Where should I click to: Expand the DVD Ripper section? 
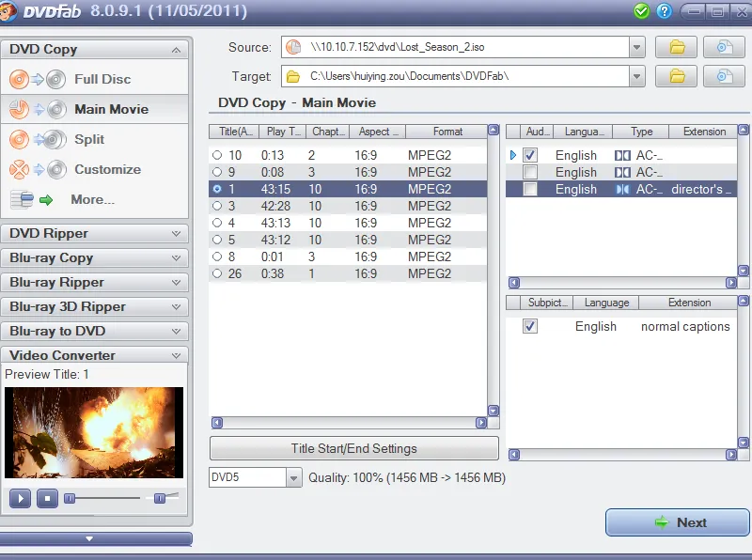tap(176, 234)
